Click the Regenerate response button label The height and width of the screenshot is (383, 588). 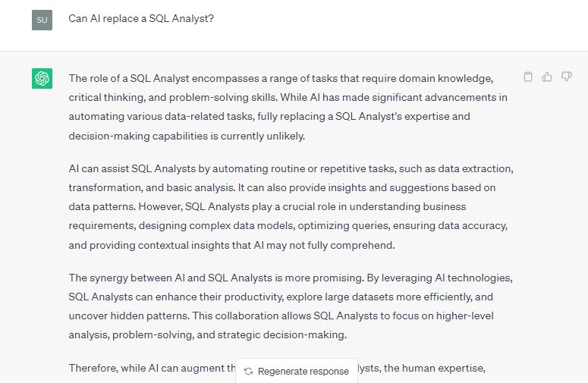pyautogui.click(x=303, y=372)
